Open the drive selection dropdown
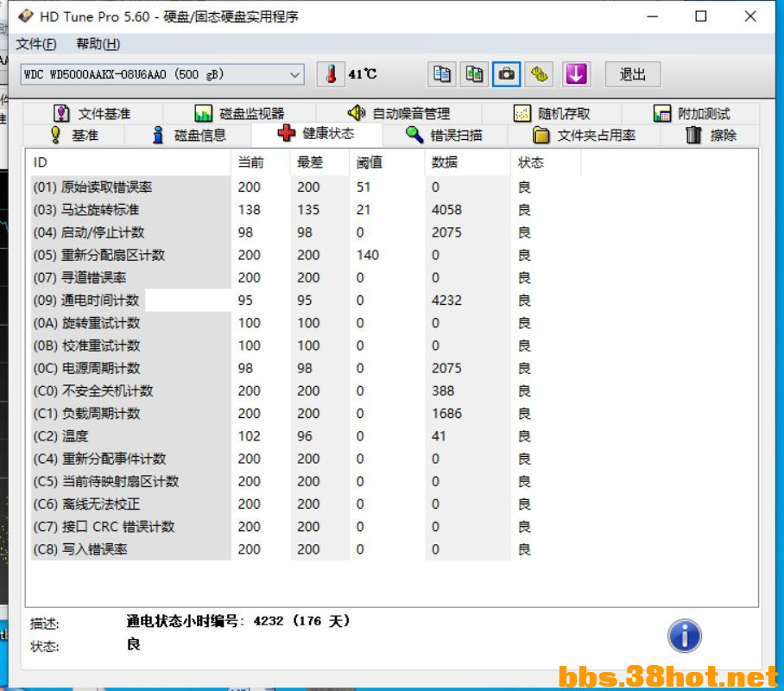The height and width of the screenshot is (691, 784). [x=162, y=74]
